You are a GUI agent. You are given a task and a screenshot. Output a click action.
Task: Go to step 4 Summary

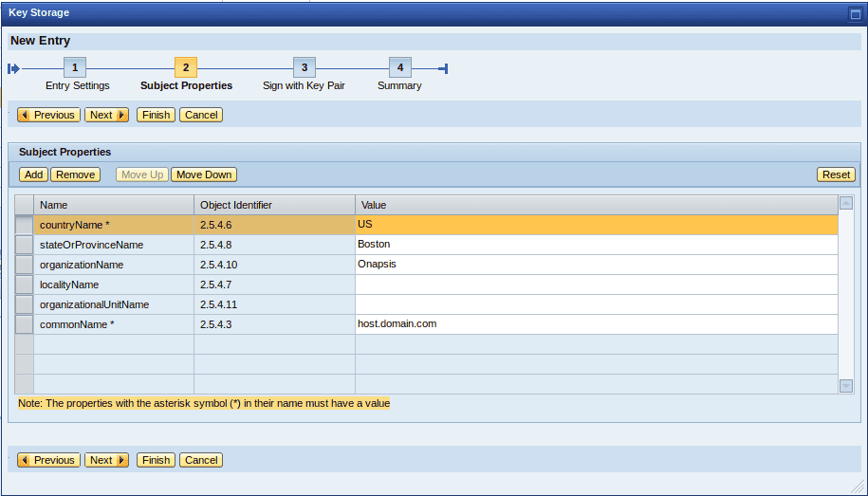399,67
